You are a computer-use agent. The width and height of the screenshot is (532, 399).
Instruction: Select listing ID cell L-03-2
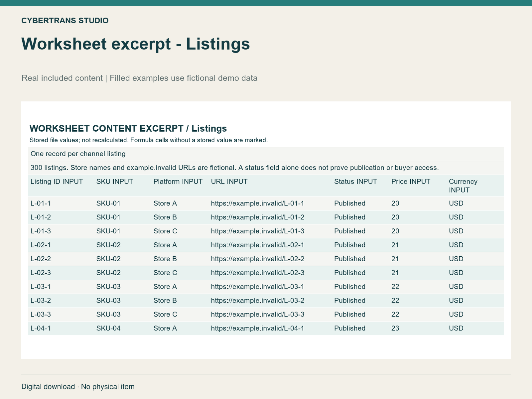tap(41, 301)
